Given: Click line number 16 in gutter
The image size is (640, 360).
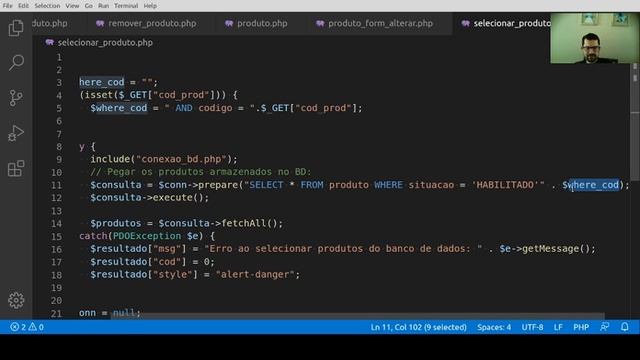Looking at the screenshot, I should 56,249.
